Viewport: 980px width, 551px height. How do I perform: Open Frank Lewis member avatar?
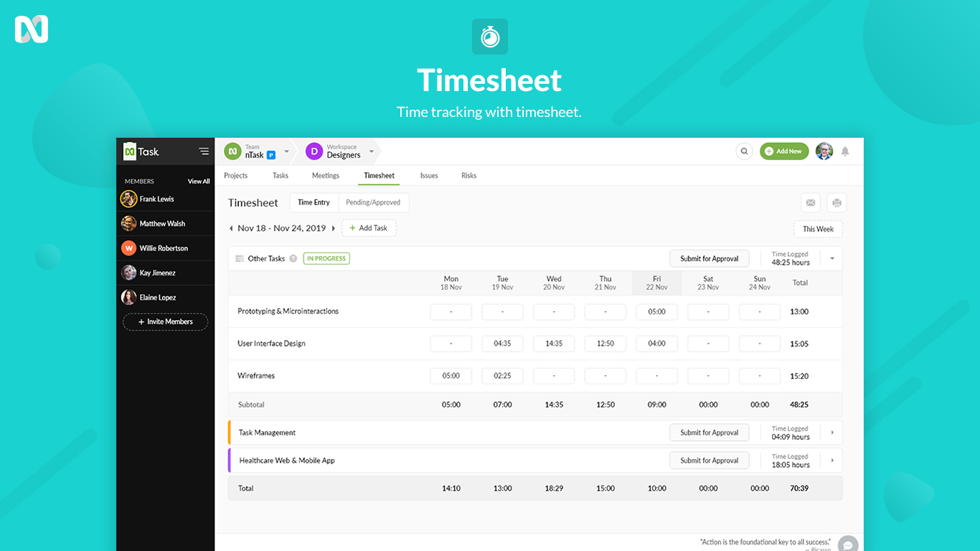coord(129,199)
